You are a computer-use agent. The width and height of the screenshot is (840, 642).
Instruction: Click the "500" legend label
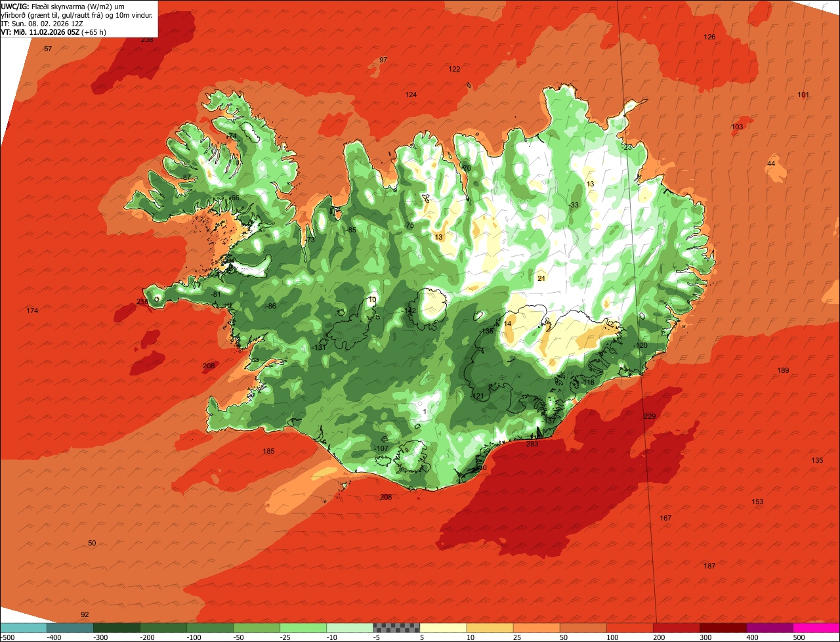pyautogui.click(x=800, y=637)
